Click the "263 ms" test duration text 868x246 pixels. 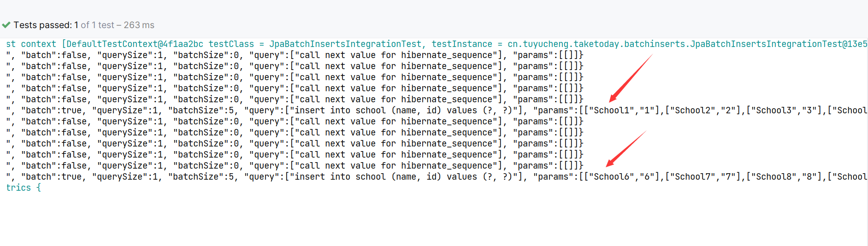139,25
